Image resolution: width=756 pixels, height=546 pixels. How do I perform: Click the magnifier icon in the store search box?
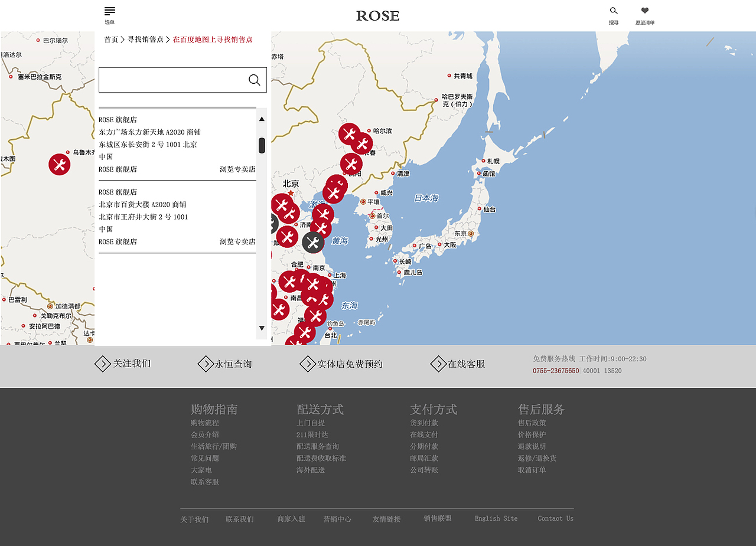(254, 80)
